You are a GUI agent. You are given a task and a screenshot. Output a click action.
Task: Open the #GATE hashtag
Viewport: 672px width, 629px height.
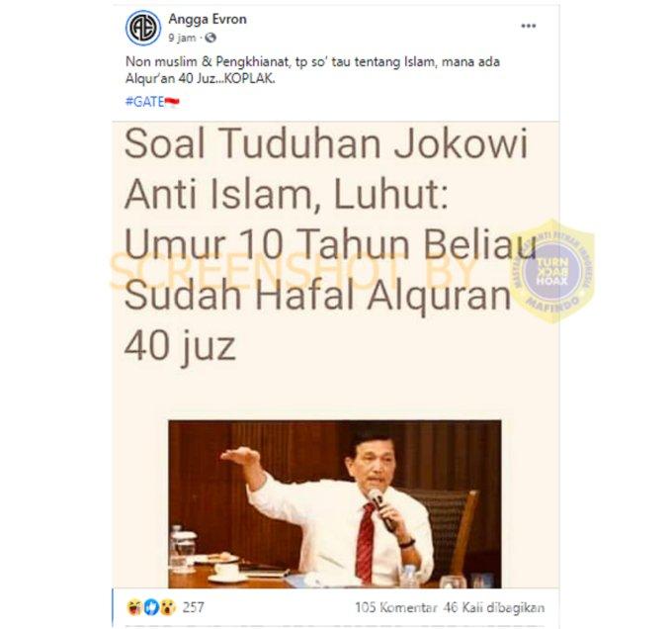point(145,102)
